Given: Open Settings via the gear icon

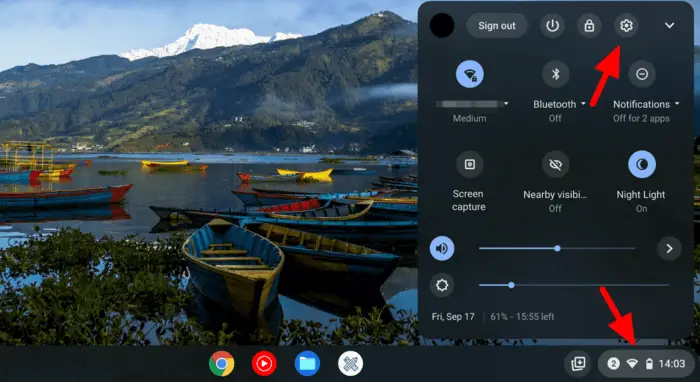Looking at the screenshot, I should pyautogui.click(x=626, y=25).
